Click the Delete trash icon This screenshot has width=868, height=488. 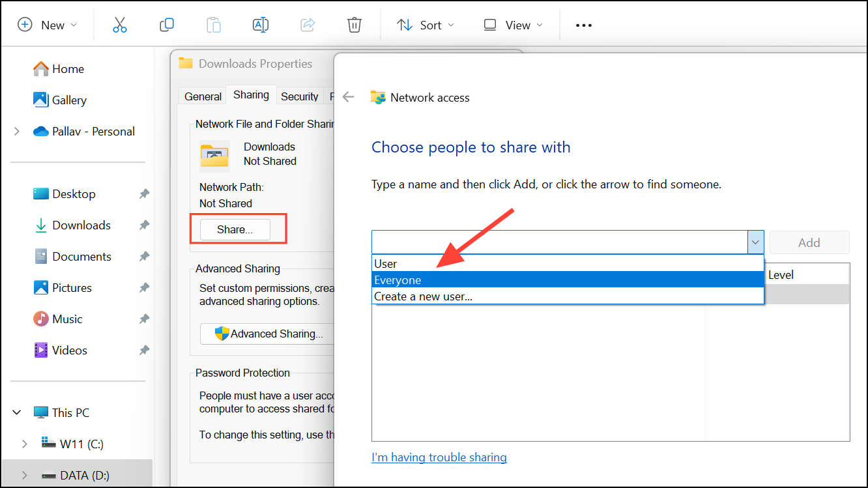tap(354, 24)
